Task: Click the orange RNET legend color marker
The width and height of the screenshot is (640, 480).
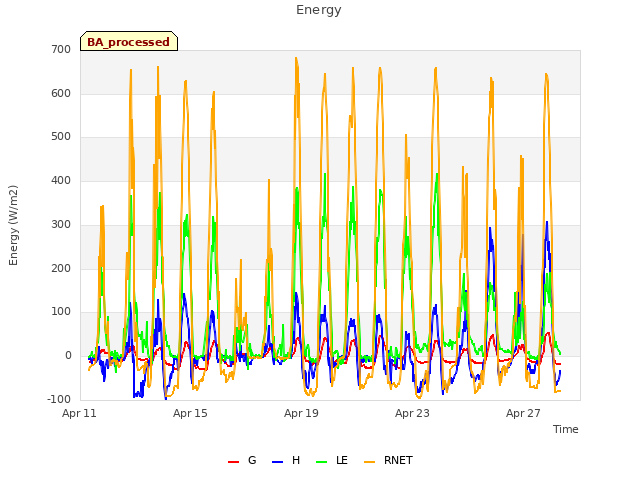Action: 369,462
